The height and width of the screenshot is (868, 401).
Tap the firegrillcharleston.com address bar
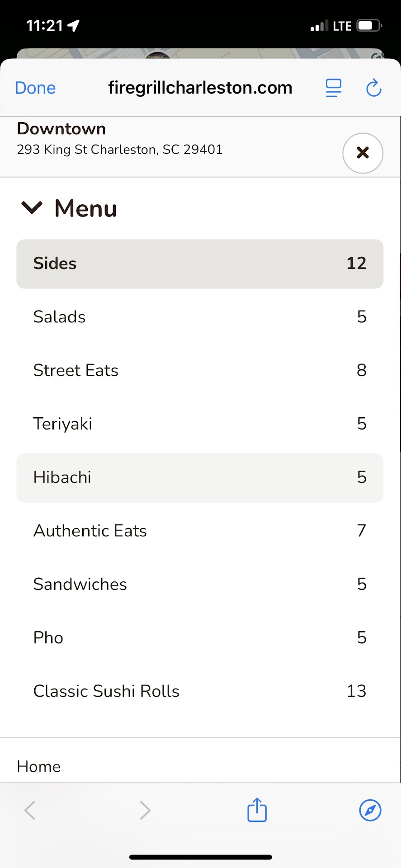coord(200,88)
